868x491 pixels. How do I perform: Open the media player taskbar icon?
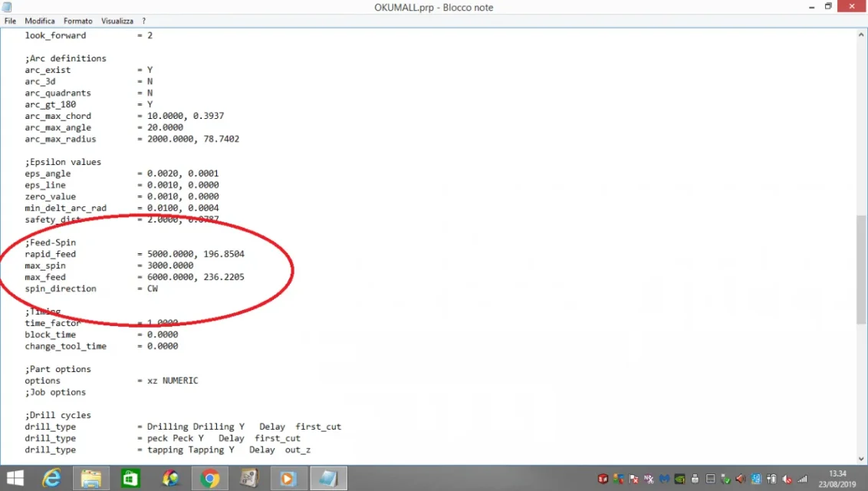pos(288,479)
